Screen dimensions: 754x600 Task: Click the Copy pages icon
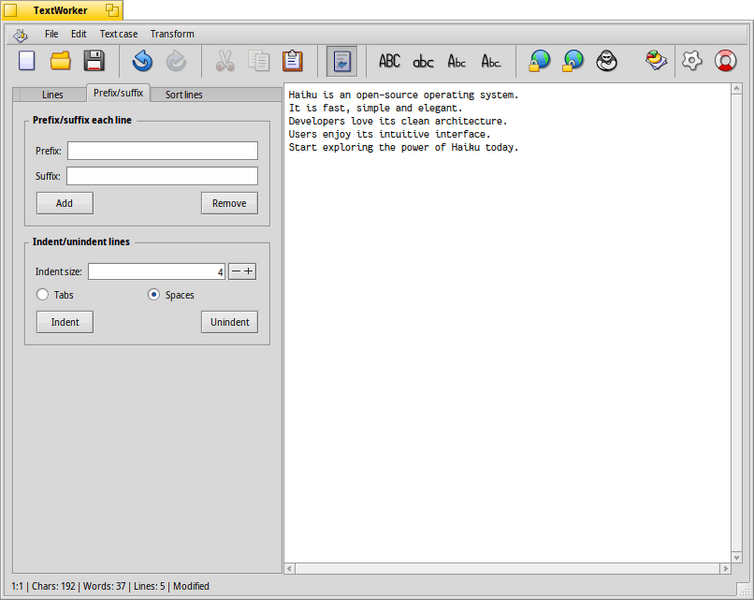click(x=259, y=61)
